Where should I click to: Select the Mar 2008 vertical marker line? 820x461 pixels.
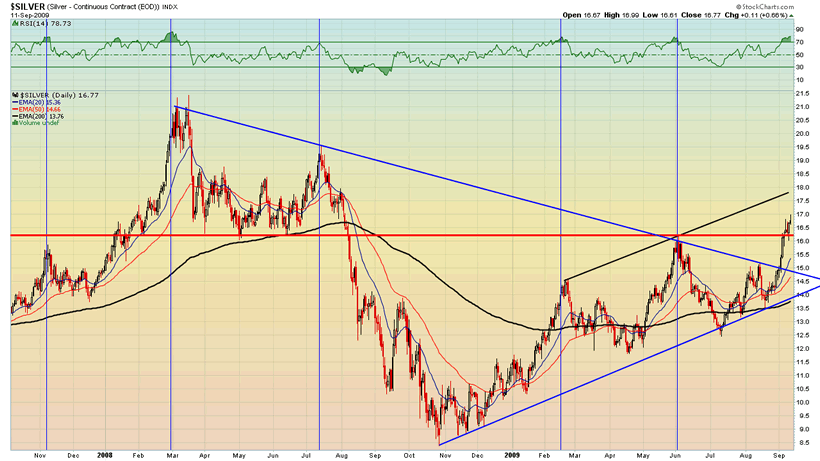(x=171, y=234)
